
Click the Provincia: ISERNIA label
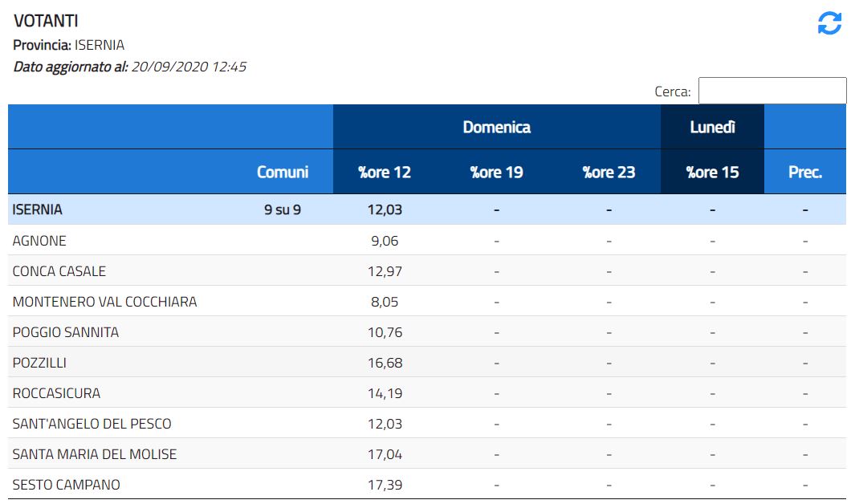(68, 44)
